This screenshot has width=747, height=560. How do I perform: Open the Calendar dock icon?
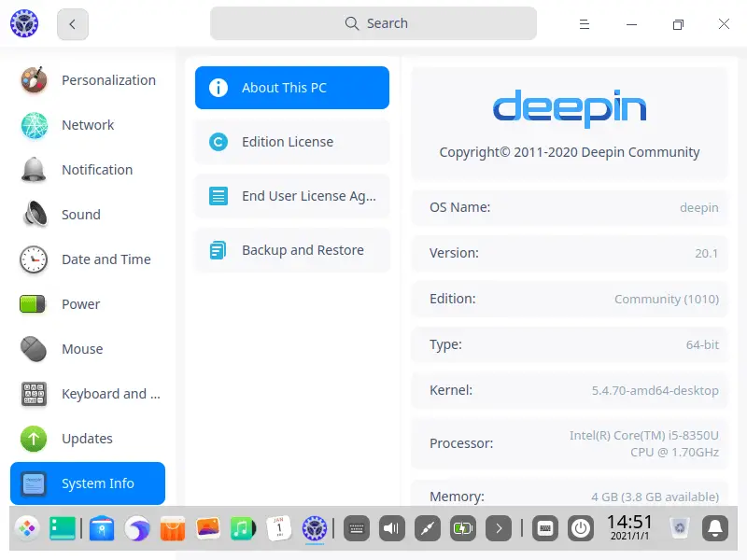pyautogui.click(x=278, y=528)
